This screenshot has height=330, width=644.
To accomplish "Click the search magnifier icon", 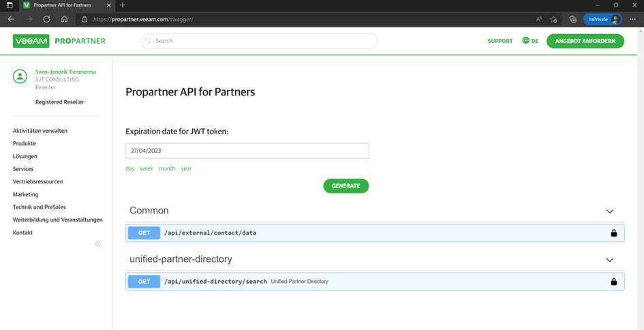I will (149, 41).
